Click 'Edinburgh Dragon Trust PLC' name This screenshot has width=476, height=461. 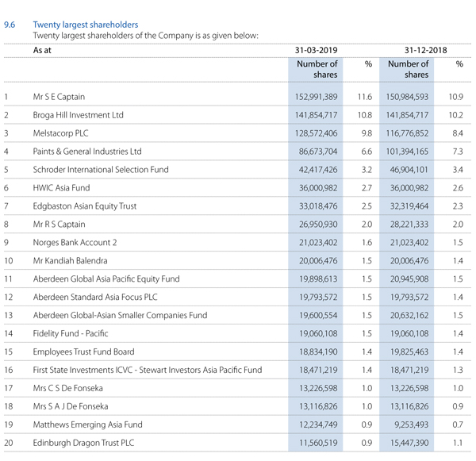tap(83, 443)
